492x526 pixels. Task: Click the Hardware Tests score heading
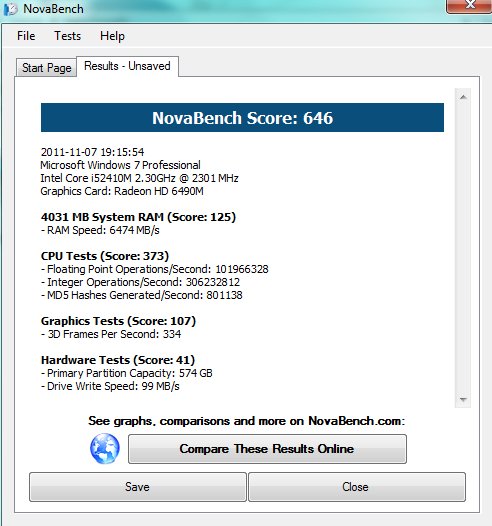pyautogui.click(x=118, y=360)
